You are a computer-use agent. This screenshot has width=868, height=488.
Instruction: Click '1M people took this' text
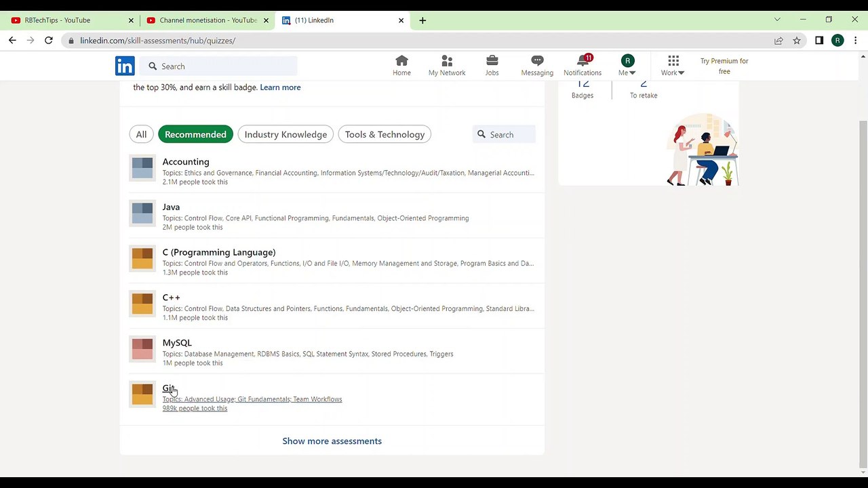pos(193,363)
